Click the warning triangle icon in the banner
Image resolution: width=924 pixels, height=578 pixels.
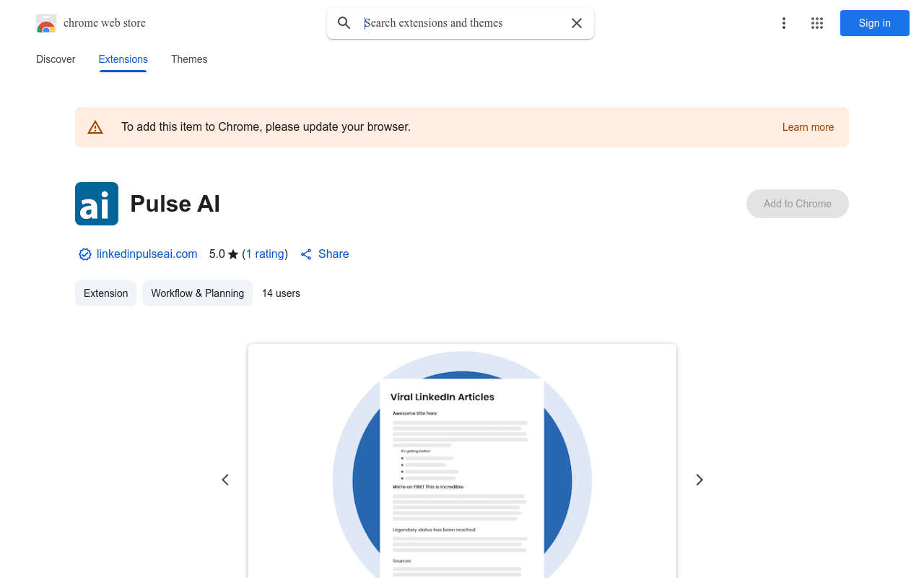tap(95, 127)
